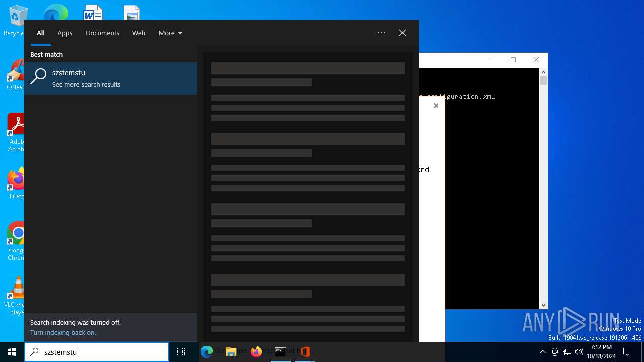644x362 pixels.
Task: Launch Microsoft Edge from taskbar
Action: click(x=206, y=352)
